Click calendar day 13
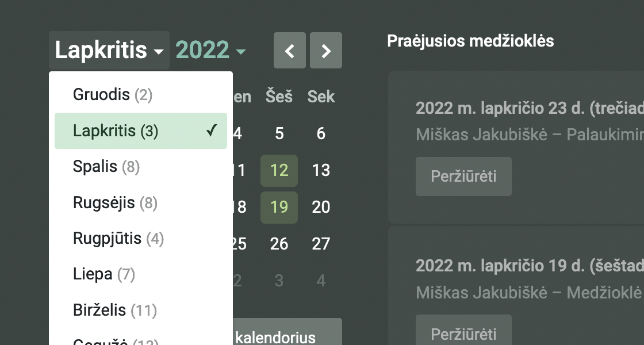 (x=321, y=170)
